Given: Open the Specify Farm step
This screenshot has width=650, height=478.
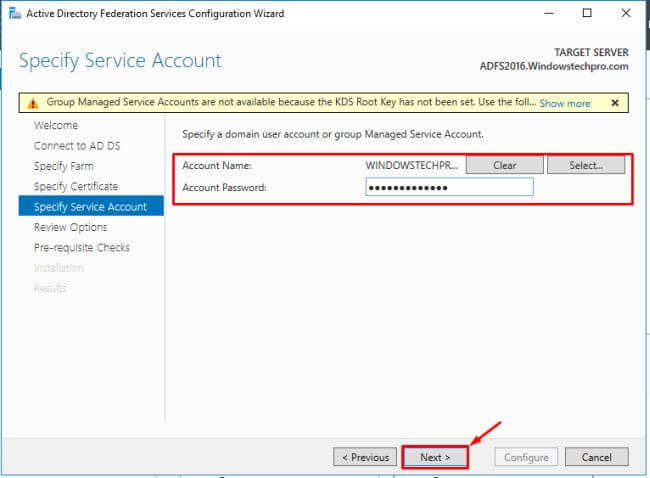Looking at the screenshot, I should 63,166.
